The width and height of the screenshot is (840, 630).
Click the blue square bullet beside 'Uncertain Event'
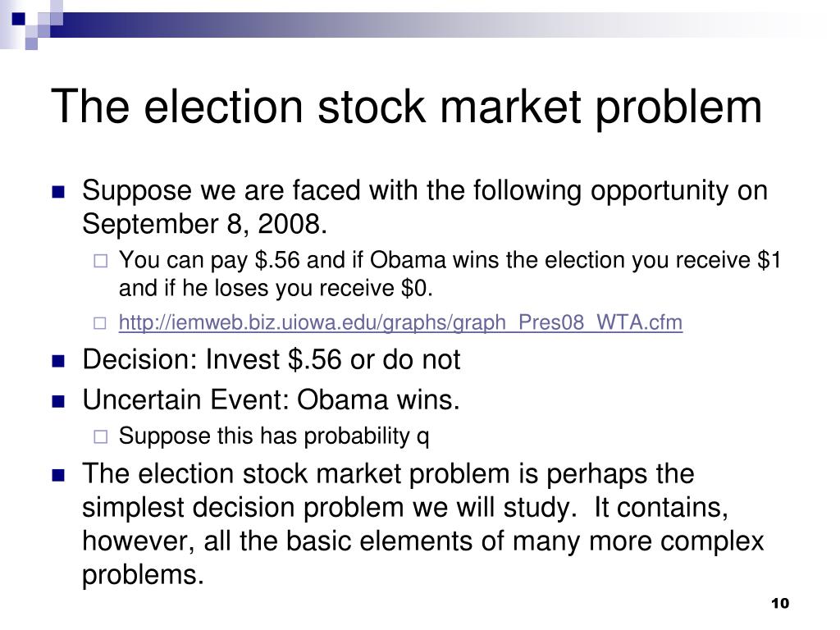pyautogui.click(x=58, y=401)
